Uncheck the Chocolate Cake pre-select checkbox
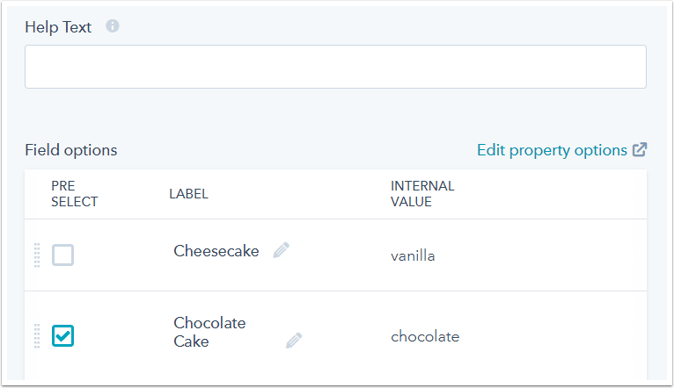 point(63,336)
